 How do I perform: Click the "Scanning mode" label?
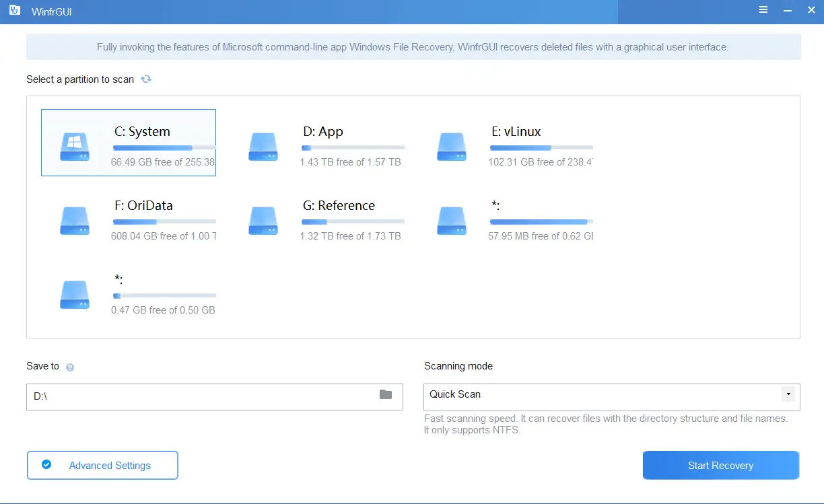point(458,366)
